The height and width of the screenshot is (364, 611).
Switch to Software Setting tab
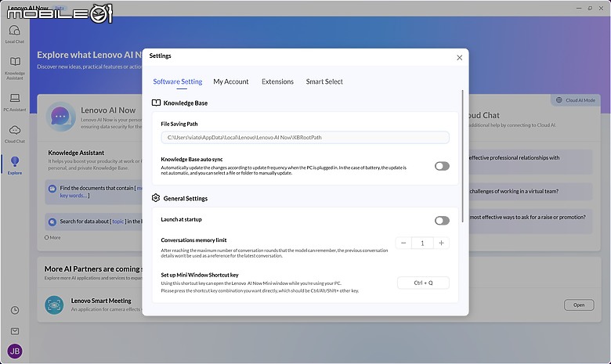click(x=177, y=81)
